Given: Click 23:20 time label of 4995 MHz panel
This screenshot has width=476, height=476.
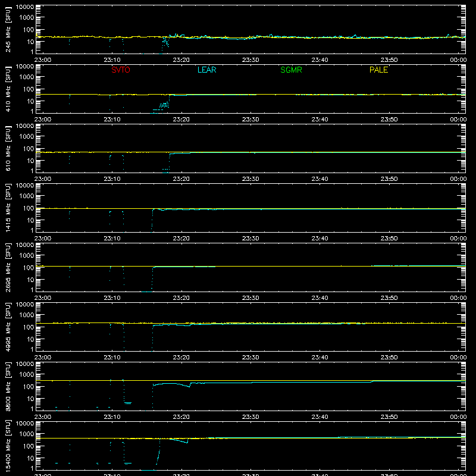Looking at the screenshot, I should click(x=181, y=358).
